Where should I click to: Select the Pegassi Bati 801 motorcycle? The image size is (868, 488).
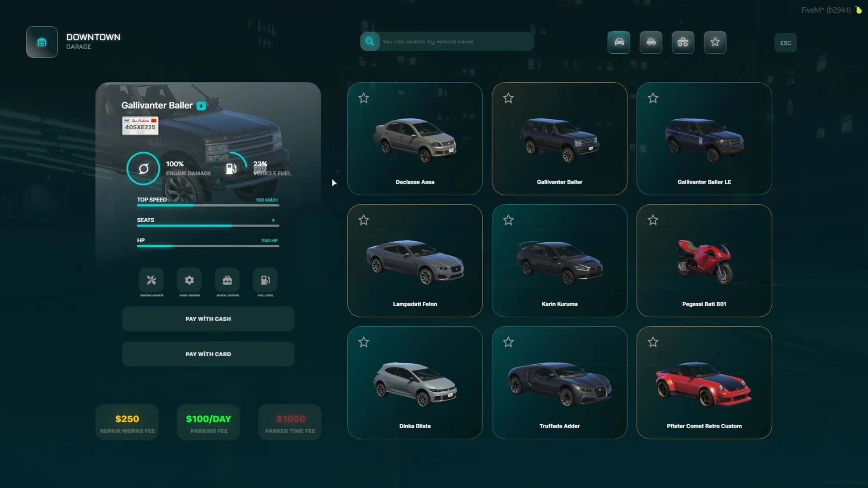[x=704, y=261]
